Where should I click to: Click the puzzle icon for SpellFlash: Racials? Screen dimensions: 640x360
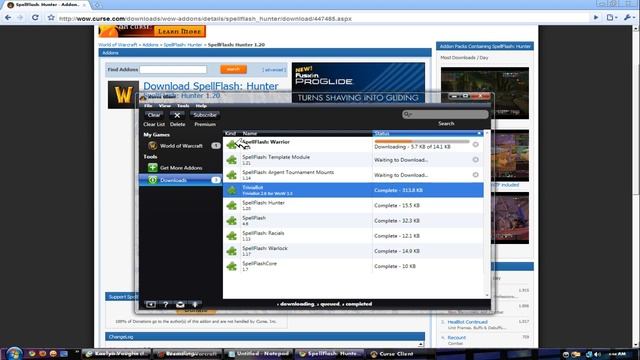pos(232,236)
